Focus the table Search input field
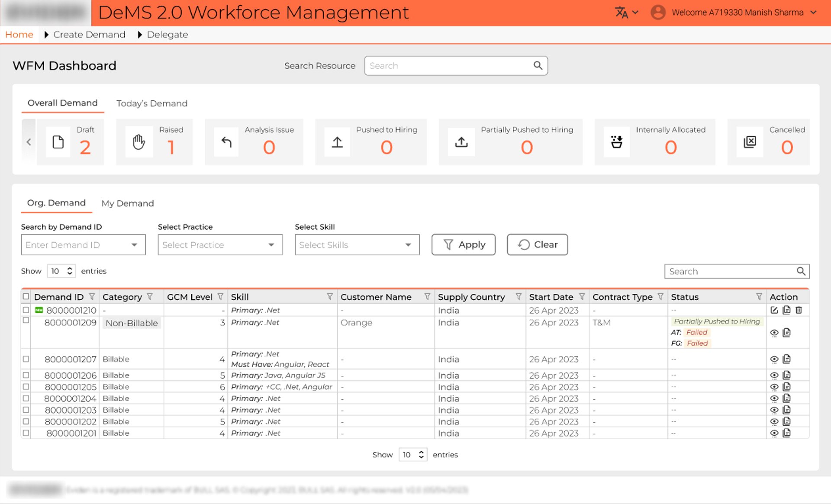The width and height of the screenshot is (831, 504). coord(737,271)
